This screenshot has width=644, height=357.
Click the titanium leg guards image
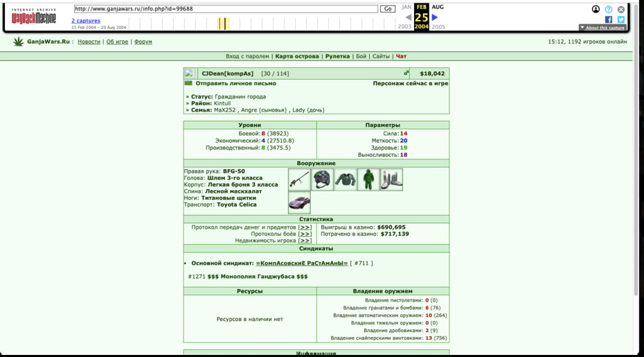pyautogui.click(x=391, y=180)
